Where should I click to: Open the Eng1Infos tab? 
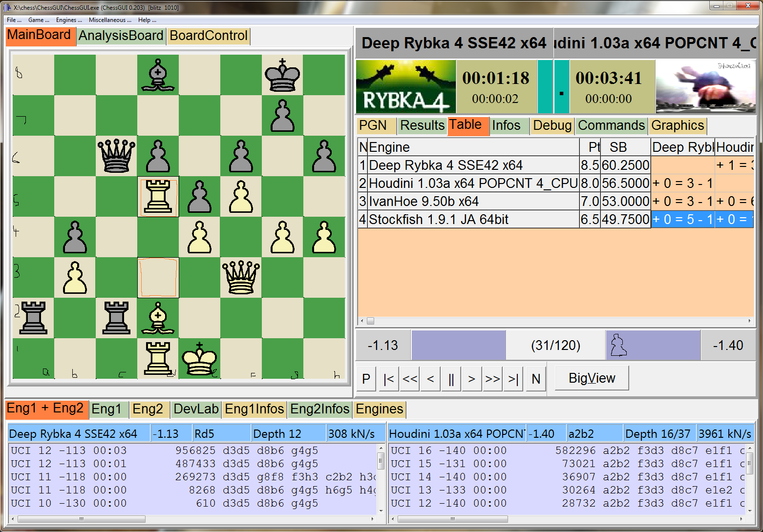[254, 409]
